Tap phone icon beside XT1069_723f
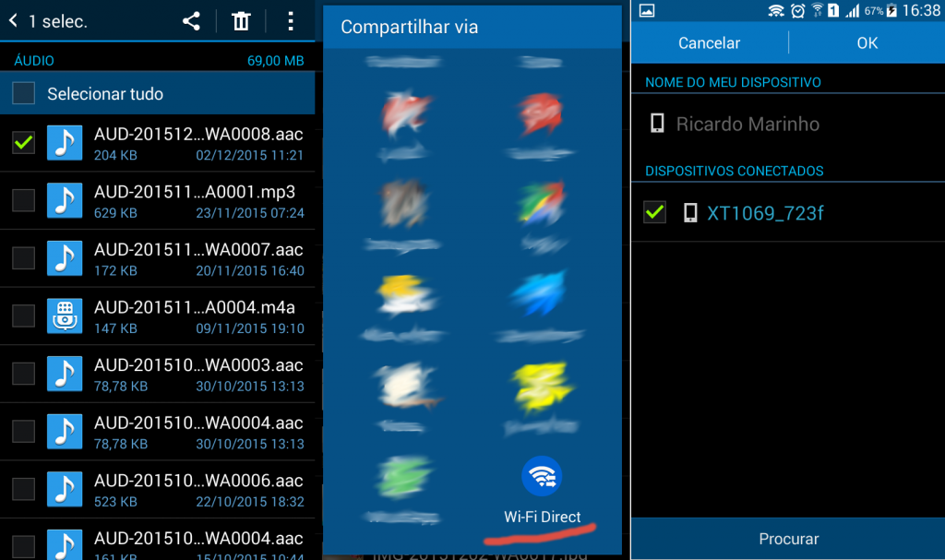945x560 pixels. click(690, 212)
